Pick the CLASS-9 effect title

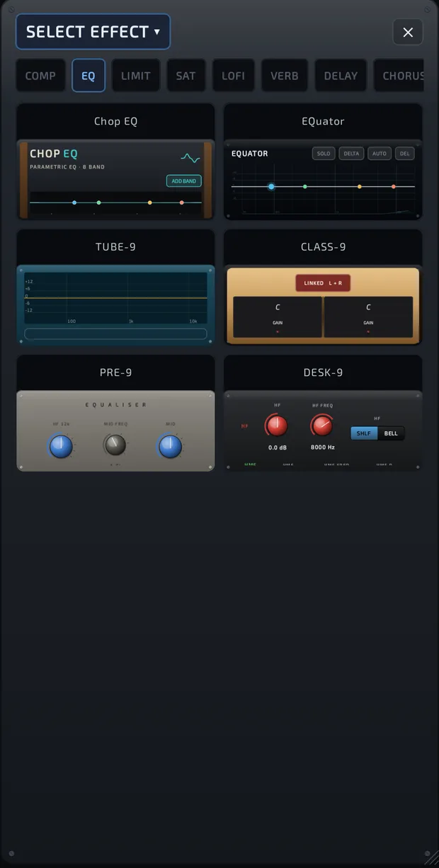click(323, 247)
